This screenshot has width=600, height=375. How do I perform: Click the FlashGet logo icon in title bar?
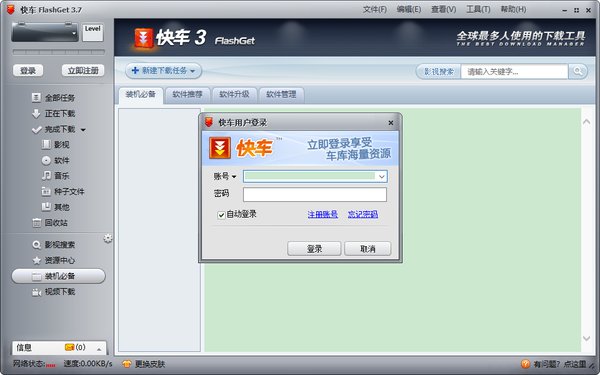(11, 10)
